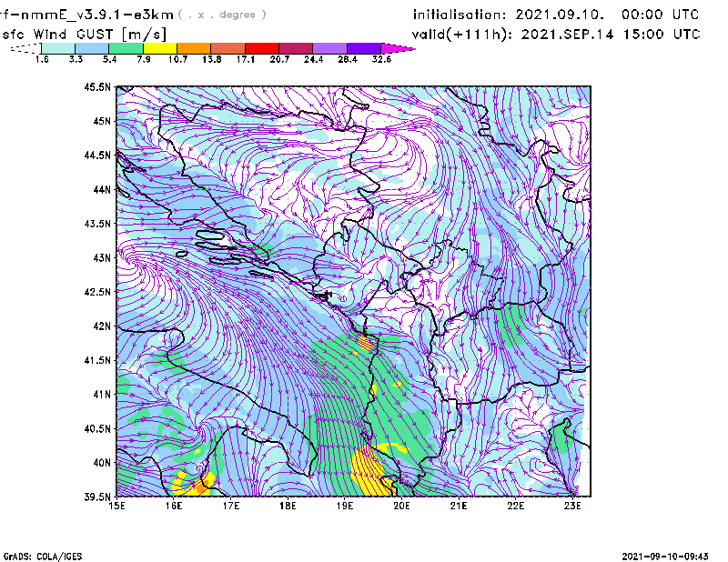The width and height of the screenshot is (728, 562).
Task: Click the 17E longitude axis label
Action: (231, 506)
